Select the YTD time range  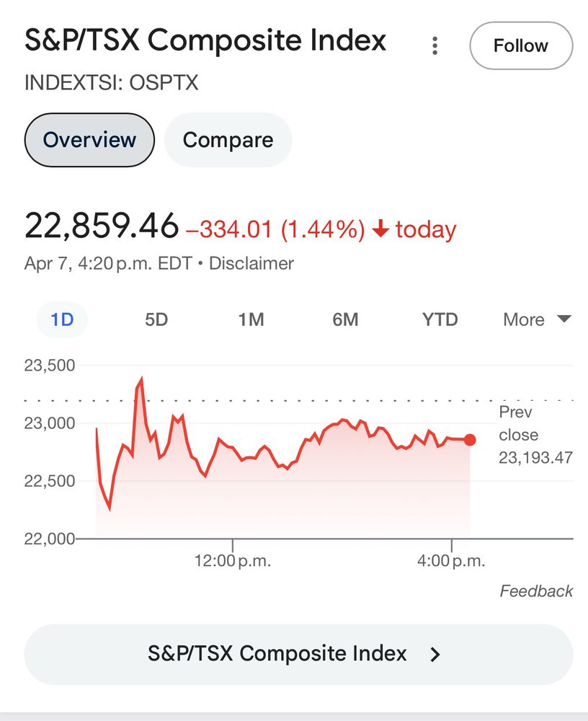pyautogui.click(x=440, y=319)
